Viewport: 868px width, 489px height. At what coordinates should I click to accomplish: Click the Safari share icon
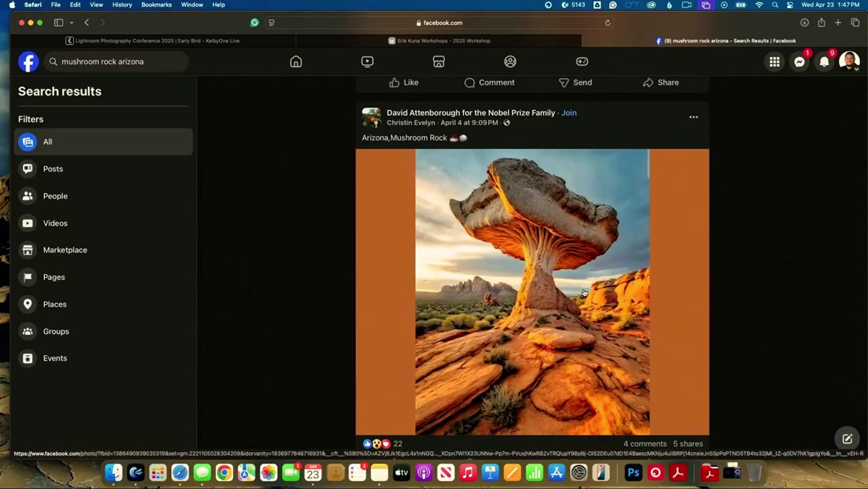point(822,22)
